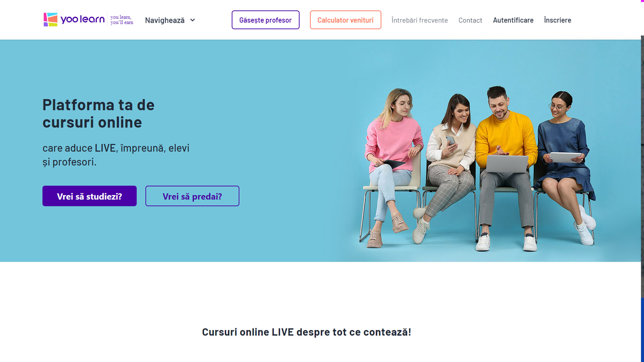
Task: Click the you learn, you'll earn tagline
Action: click(x=122, y=20)
